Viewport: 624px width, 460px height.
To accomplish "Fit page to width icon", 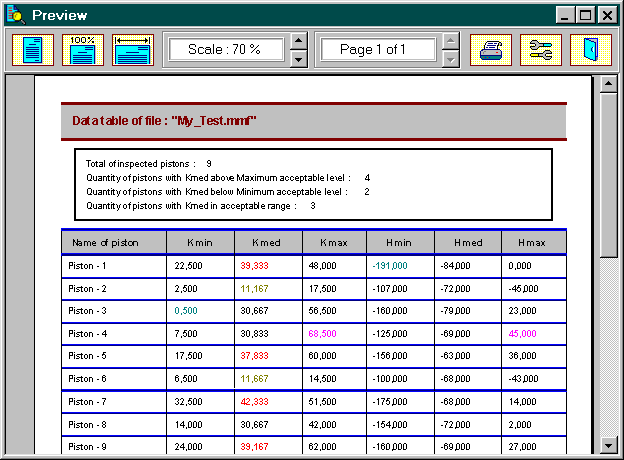I will (132, 50).
